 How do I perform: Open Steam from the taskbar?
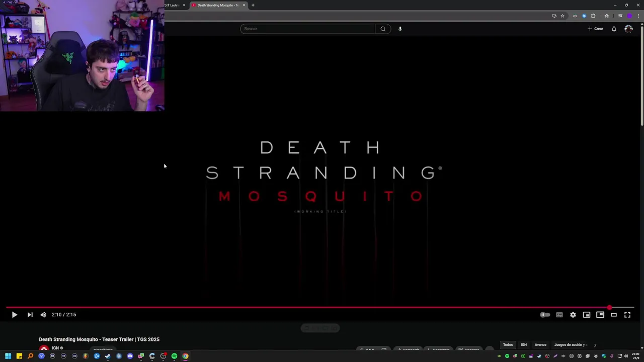pyautogui.click(x=108, y=356)
